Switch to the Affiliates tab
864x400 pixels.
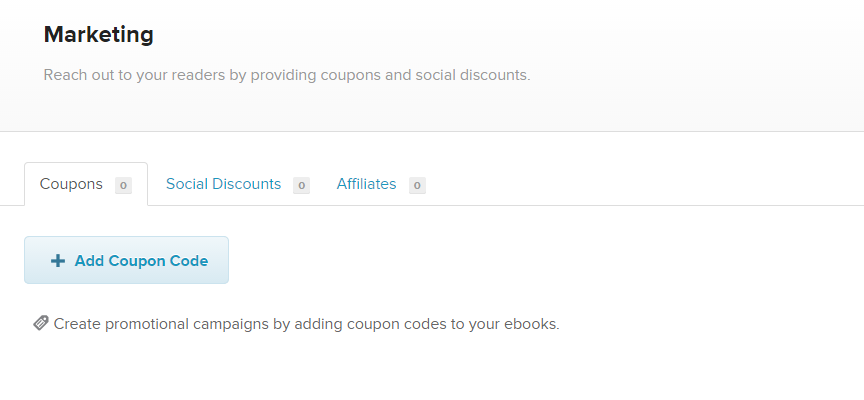381,184
